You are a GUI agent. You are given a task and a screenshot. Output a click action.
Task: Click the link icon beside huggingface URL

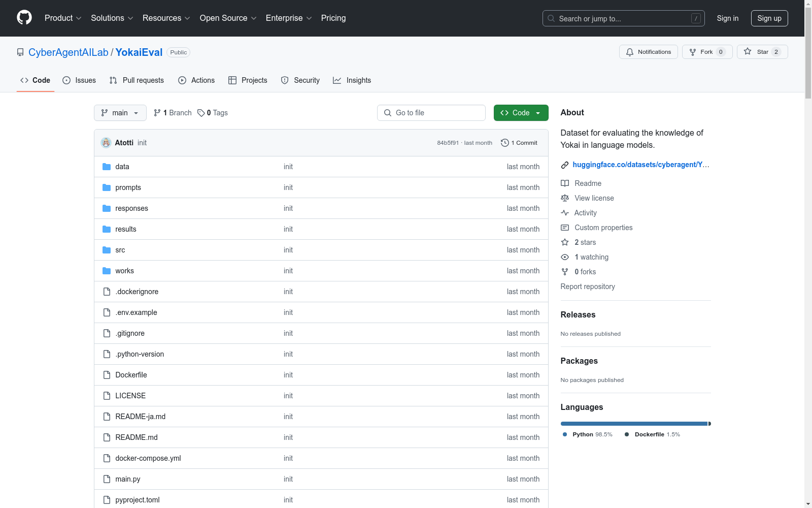tap(565, 165)
